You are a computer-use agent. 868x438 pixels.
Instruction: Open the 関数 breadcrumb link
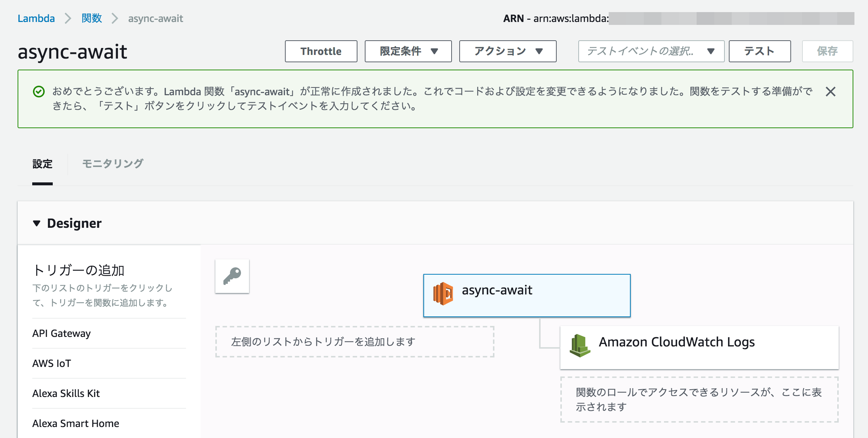click(91, 18)
